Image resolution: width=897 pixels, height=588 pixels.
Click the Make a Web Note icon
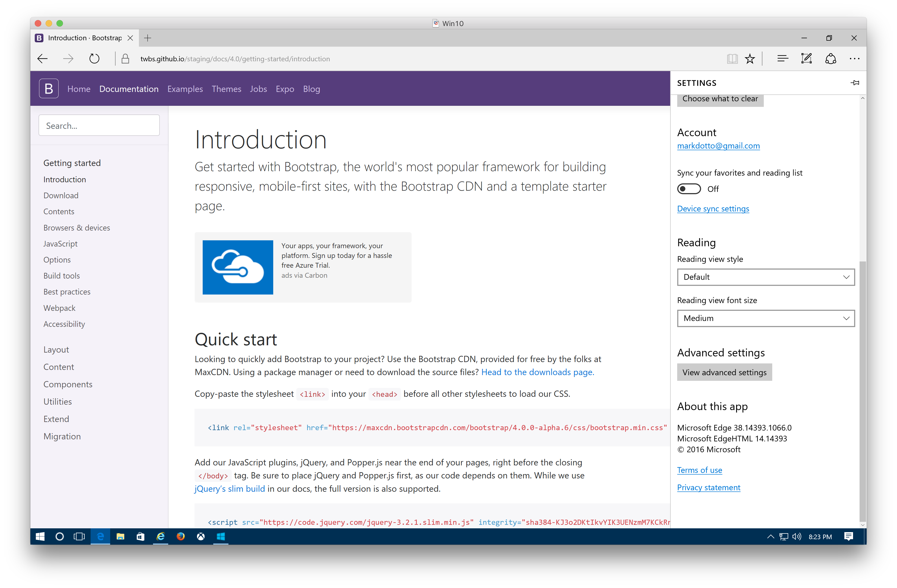point(806,59)
